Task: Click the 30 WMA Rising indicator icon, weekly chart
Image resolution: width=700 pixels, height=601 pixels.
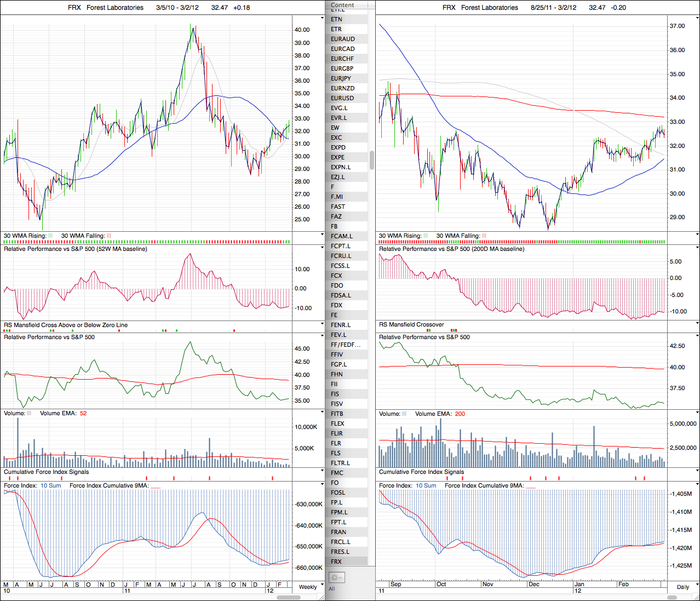Action: 50,236
